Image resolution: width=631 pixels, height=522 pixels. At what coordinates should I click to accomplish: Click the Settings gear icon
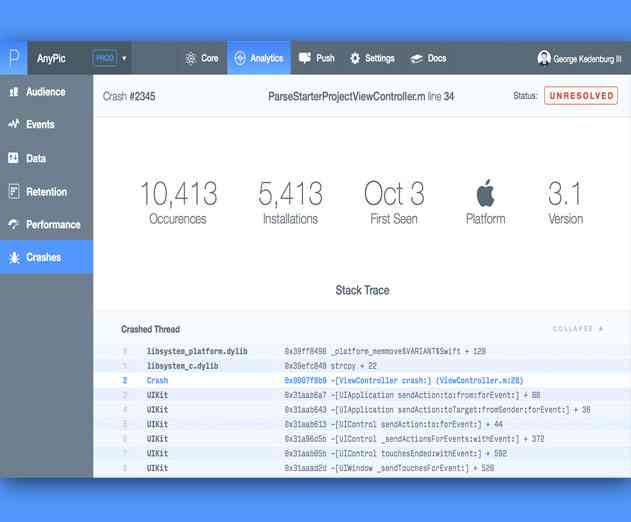[x=355, y=58]
